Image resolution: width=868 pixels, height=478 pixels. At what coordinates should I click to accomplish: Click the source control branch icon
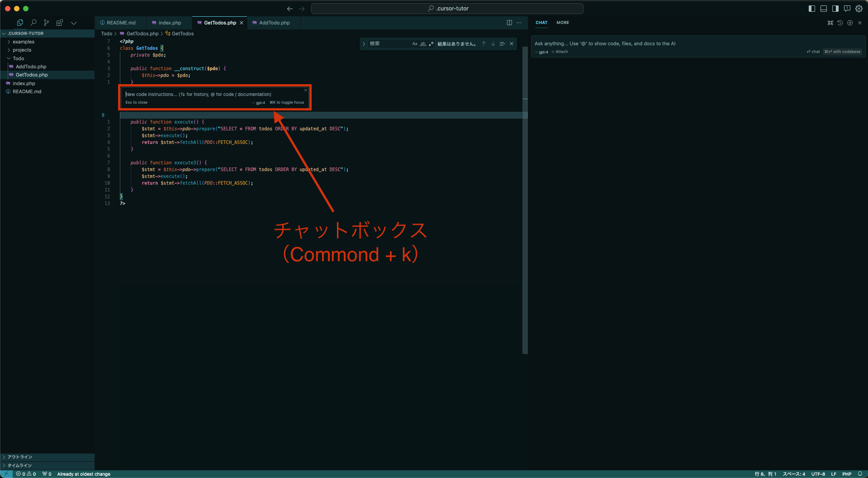point(46,22)
